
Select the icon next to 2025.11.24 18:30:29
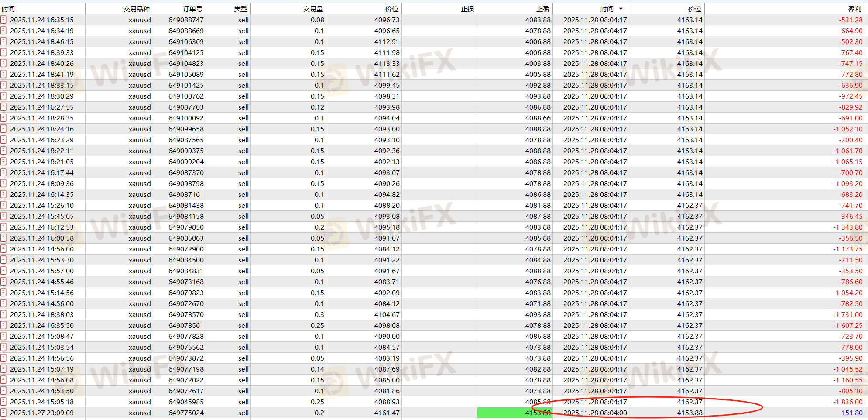3,96
